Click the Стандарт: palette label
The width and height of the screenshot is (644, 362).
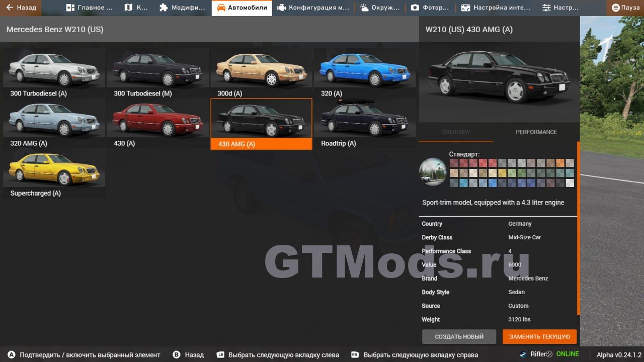(x=464, y=154)
